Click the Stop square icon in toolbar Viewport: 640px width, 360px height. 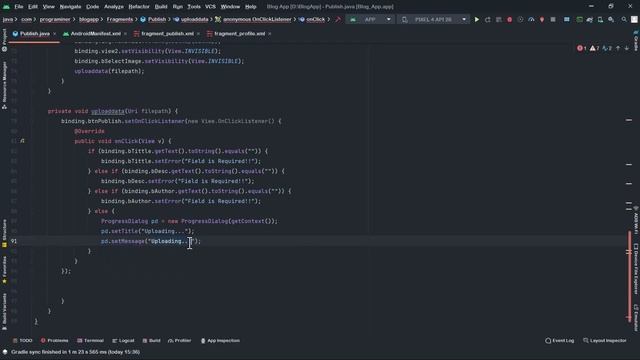tap(553, 19)
